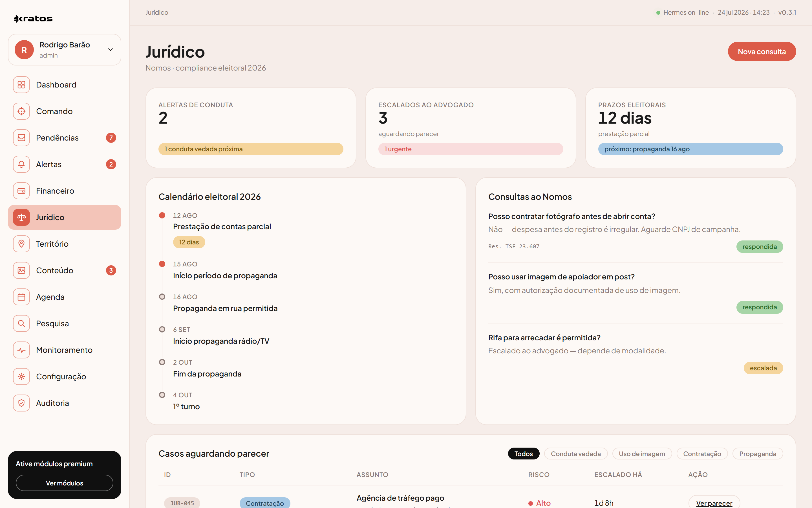
Task: Click 'Prestação de contas parcial' event
Action: 222,227
